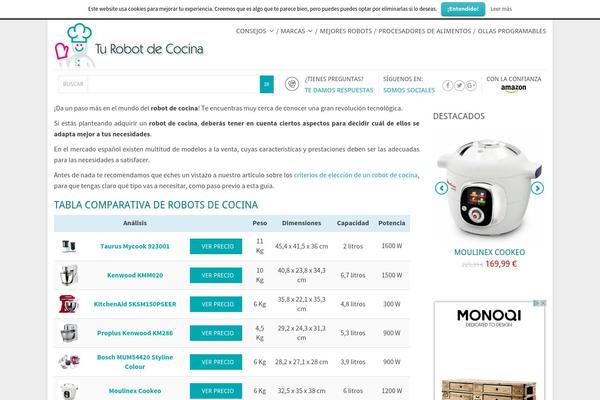Click the search submit button icon
The image size is (600, 400).
coord(267,84)
